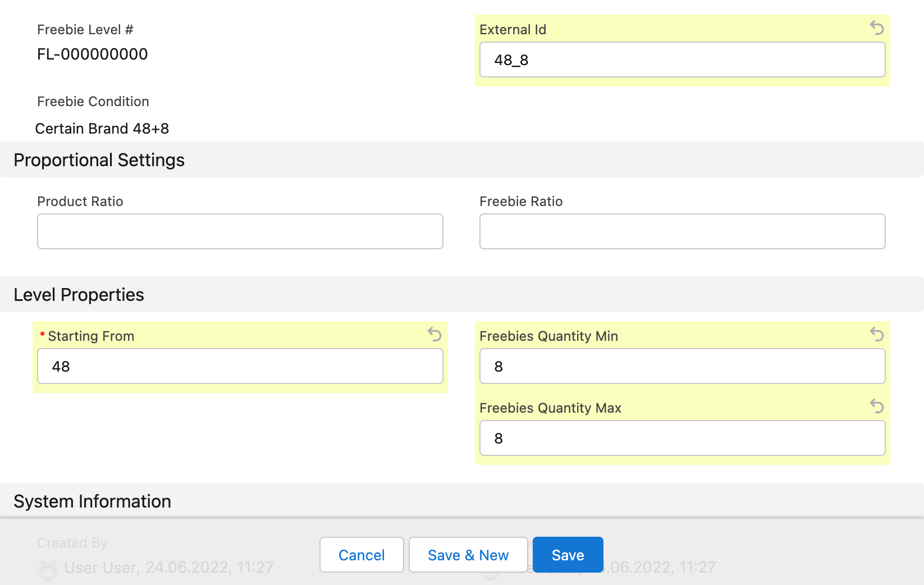
Task: Click the Freebies Quantity Min input
Action: (682, 366)
